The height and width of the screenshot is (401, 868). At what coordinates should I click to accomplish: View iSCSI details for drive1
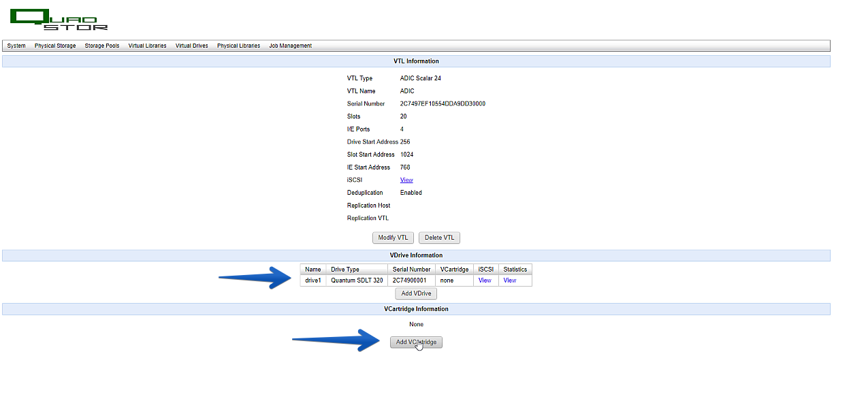click(x=485, y=280)
